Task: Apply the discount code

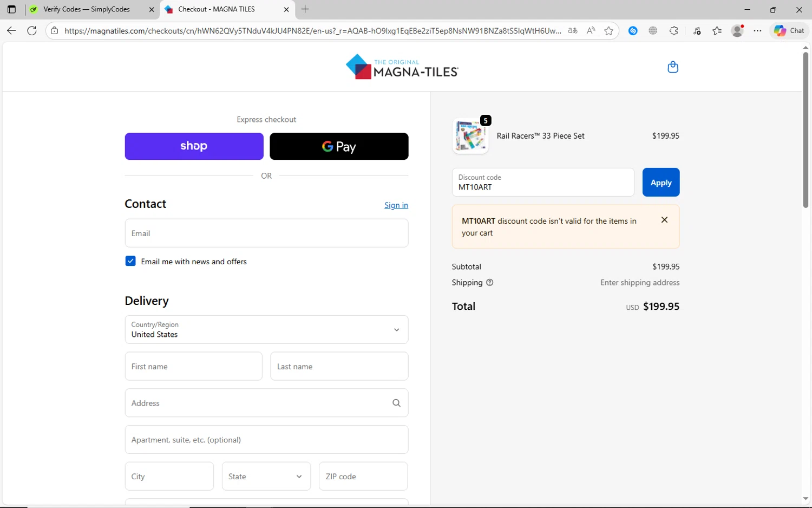Action: [661, 183]
